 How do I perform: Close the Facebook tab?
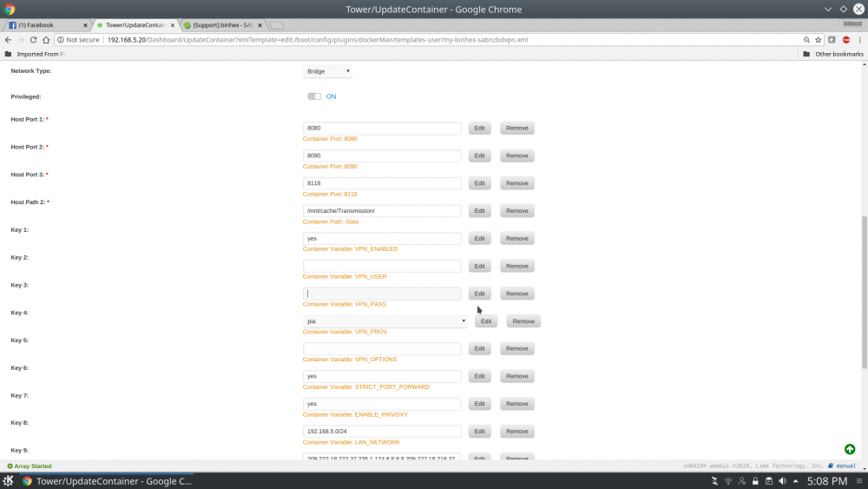(x=85, y=25)
